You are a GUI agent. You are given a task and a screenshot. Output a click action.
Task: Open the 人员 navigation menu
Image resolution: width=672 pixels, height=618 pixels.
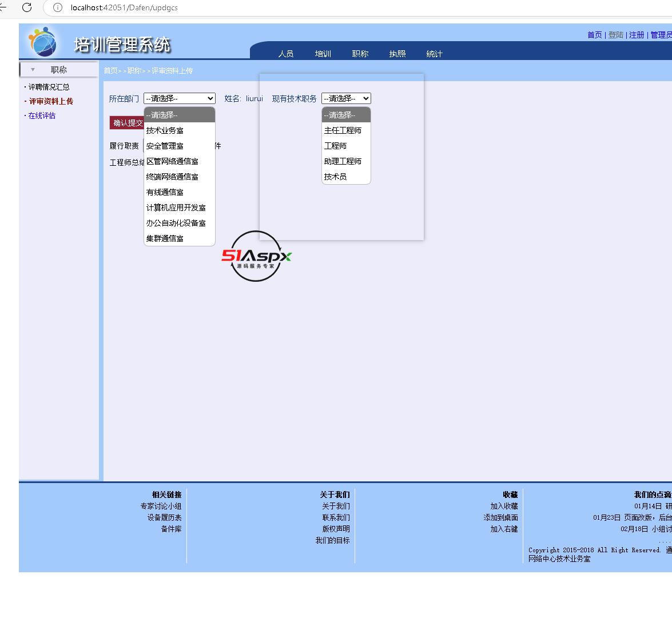point(286,54)
